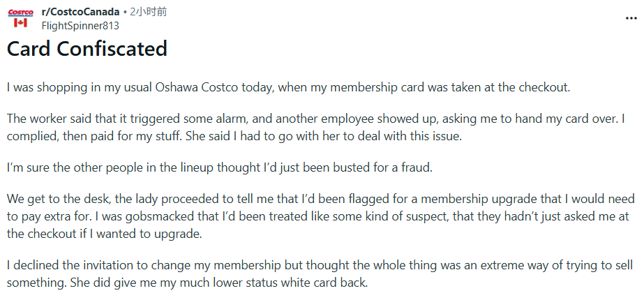Click the Costco logo subreddit avatar

[20, 13]
